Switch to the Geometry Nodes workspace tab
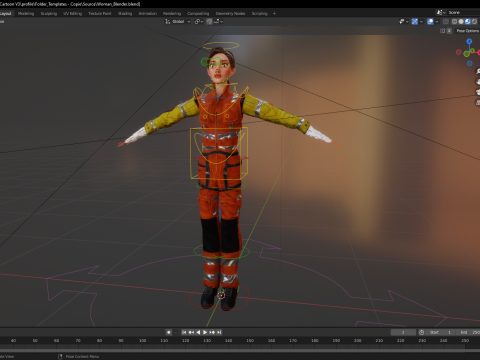This screenshot has width=480, height=360. tap(230, 14)
